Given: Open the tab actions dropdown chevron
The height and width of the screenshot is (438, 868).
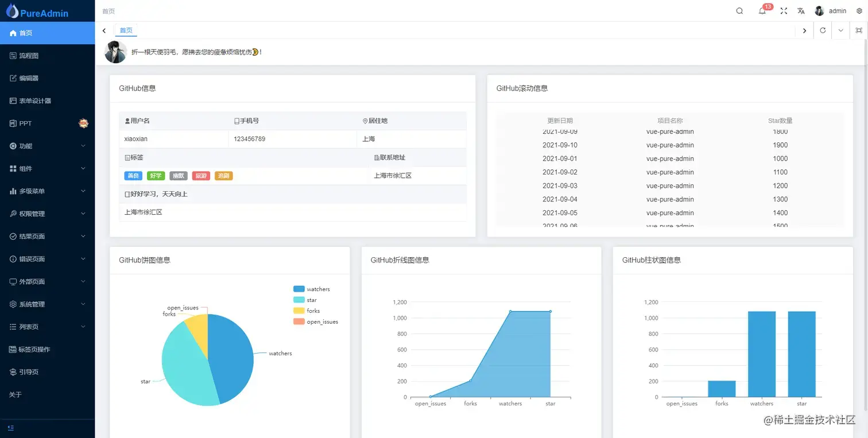Looking at the screenshot, I should pyautogui.click(x=841, y=30).
